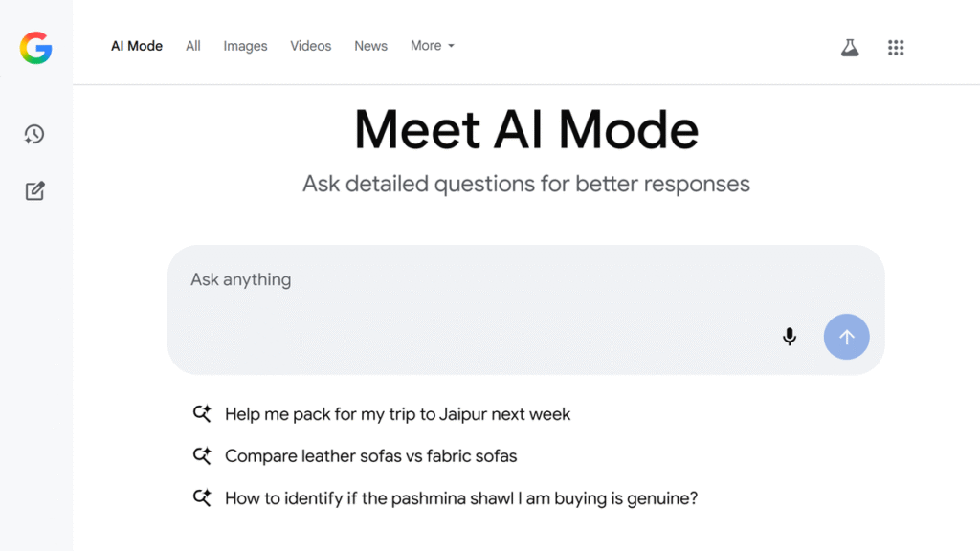Viewport: 980px width, 551px height.
Task: Click the Google logo icon
Action: tap(35, 48)
